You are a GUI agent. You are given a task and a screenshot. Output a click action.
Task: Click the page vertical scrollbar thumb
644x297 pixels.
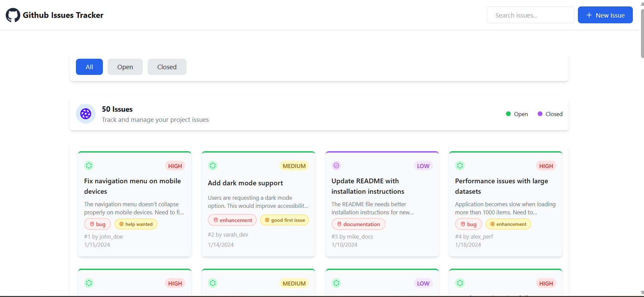(642, 33)
